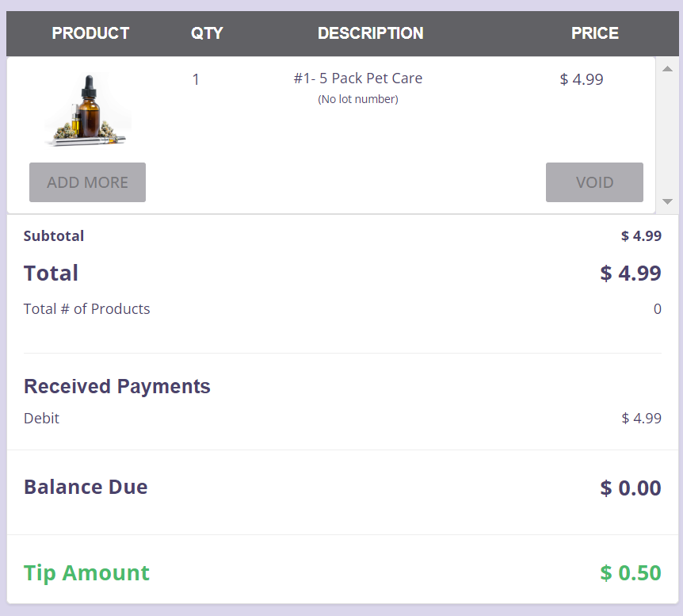Click the ADD MORE button
Image resolution: width=683 pixels, height=616 pixels.
pos(87,182)
